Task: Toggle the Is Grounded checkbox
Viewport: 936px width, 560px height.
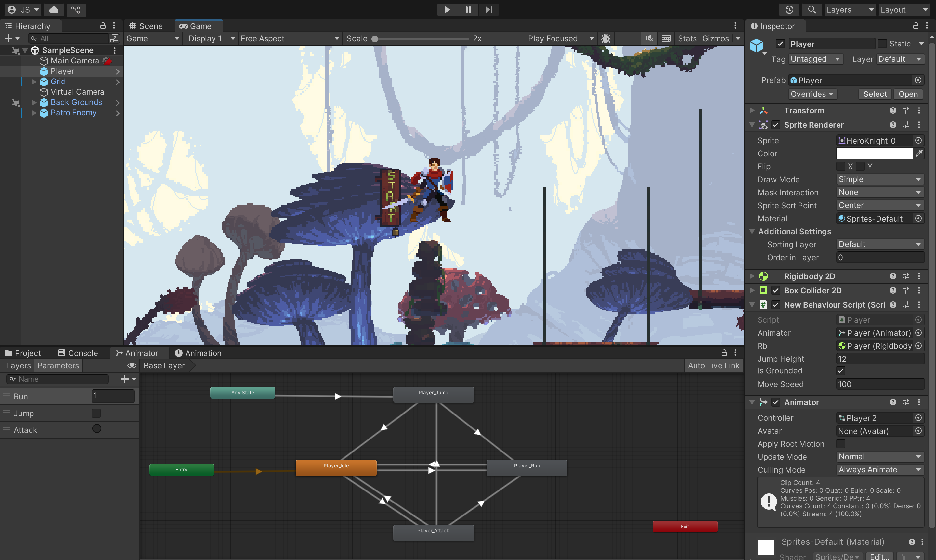Action: click(x=840, y=371)
